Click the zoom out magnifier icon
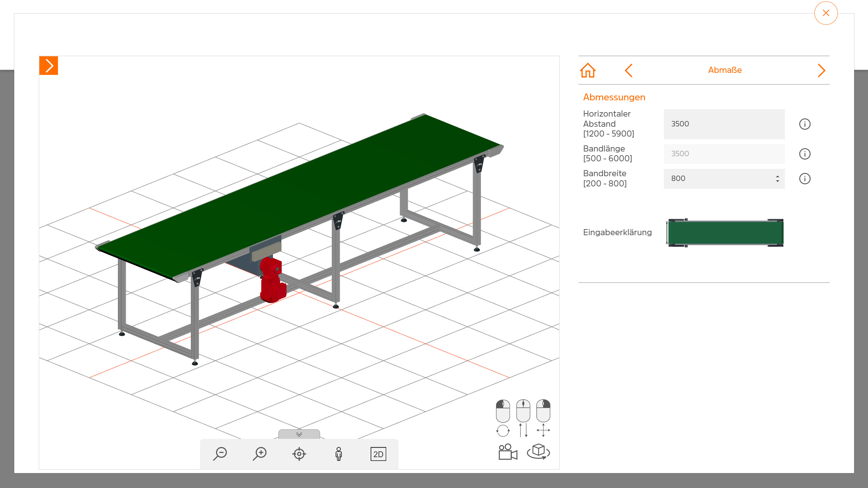 tap(220, 454)
